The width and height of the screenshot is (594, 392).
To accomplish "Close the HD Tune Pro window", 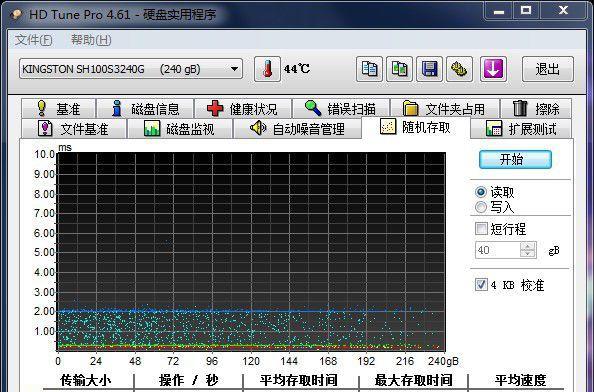I will [563, 10].
